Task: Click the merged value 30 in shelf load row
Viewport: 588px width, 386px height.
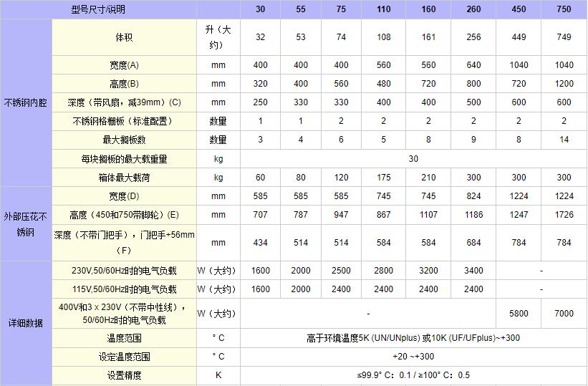Action: pos(413,159)
